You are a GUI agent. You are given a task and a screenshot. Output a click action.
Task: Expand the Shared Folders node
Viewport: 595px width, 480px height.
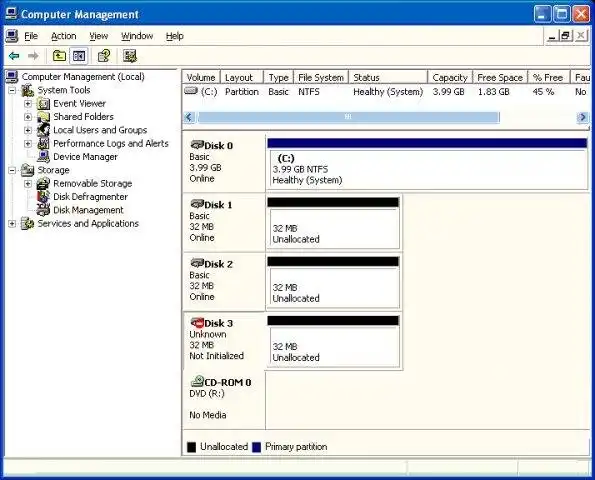pyautogui.click(x=28, y=117)
